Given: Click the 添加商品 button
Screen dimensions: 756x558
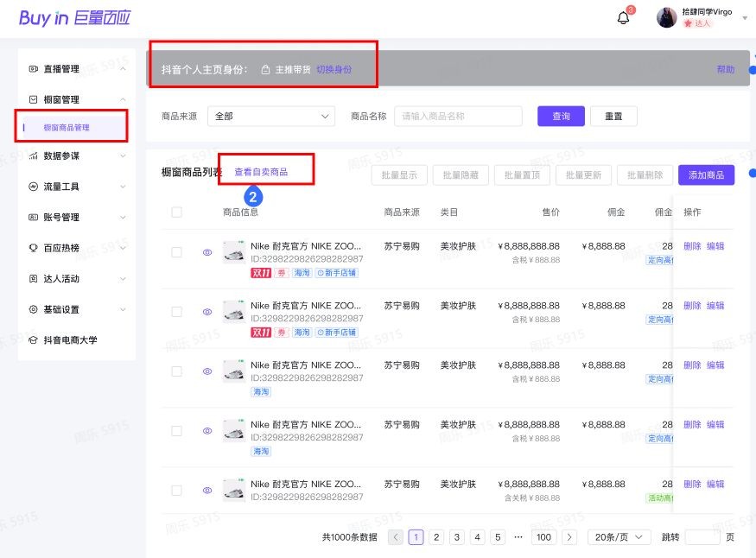Looking at the screenshot, I should 707,175.
